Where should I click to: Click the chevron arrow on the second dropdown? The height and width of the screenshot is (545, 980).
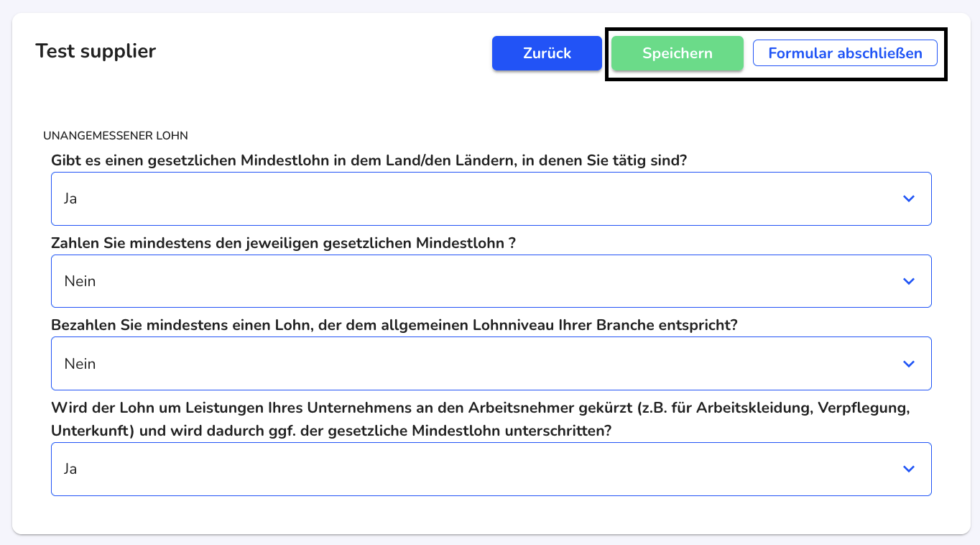908,281
